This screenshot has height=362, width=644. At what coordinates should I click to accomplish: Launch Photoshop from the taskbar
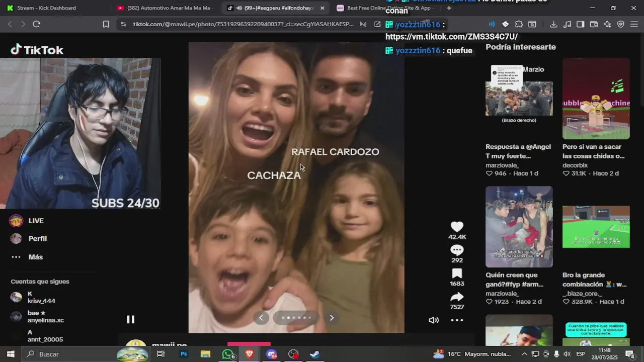coord(184,354)
